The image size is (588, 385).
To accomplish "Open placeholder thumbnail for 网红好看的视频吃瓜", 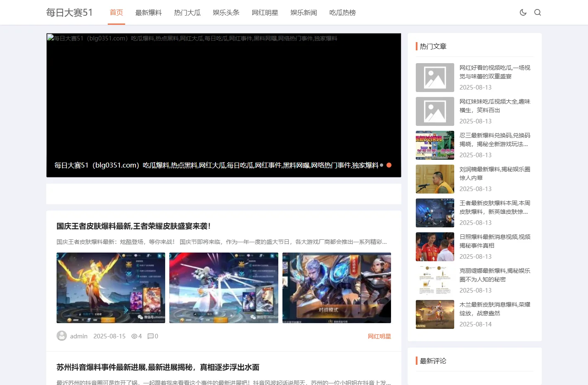I will coord(435,78).
